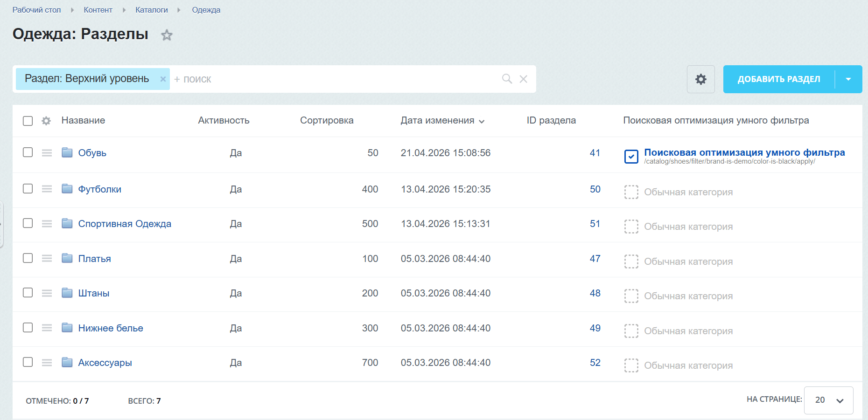The width and height of the screenshot is (868, 420).
Task: Toggle the select-all checkbox in header
Action: click(28, 121)
